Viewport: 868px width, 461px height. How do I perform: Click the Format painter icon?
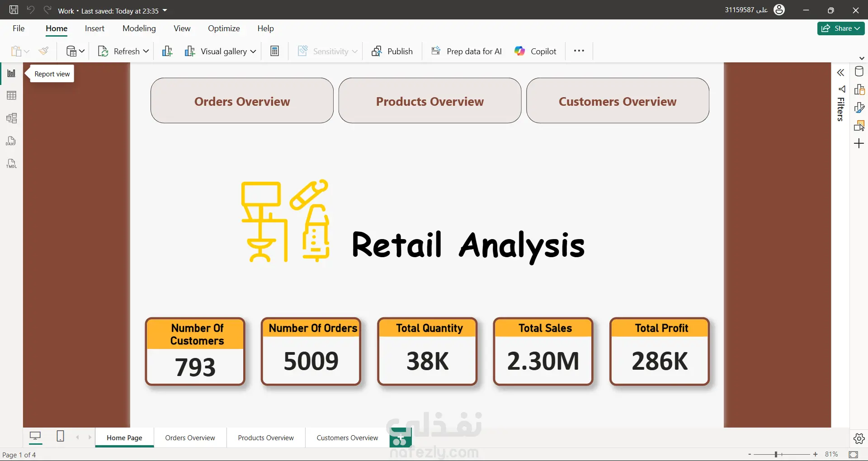[43, 51]
